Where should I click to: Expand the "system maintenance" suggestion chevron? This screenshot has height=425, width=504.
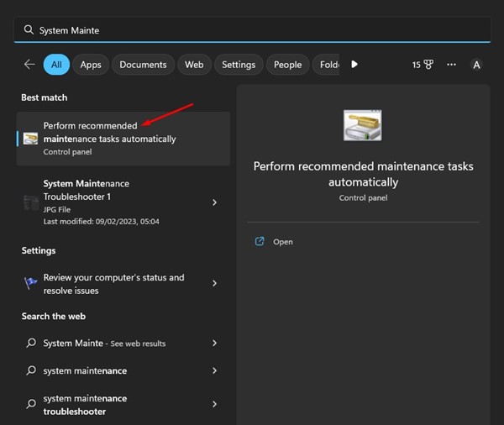(214, 370)
